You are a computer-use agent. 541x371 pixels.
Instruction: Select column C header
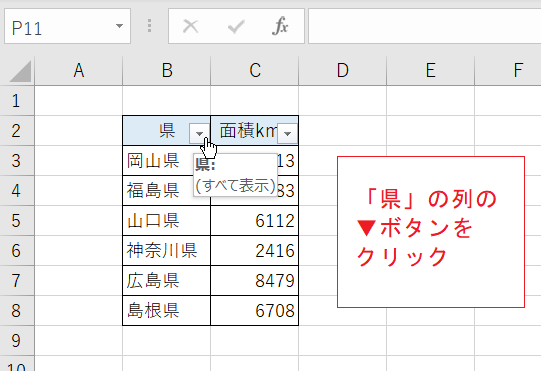[x=255, y=71]
